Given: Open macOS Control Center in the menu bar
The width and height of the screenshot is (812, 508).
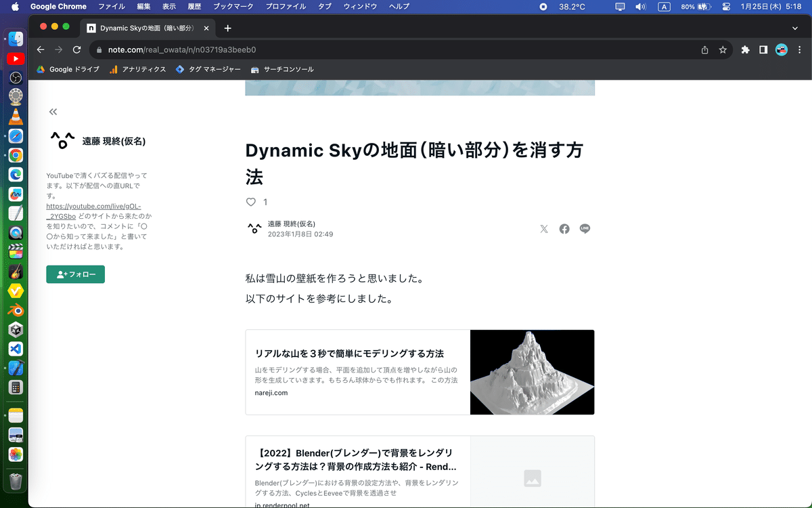Looking at the screenshot, I should (x=726, y=7).
